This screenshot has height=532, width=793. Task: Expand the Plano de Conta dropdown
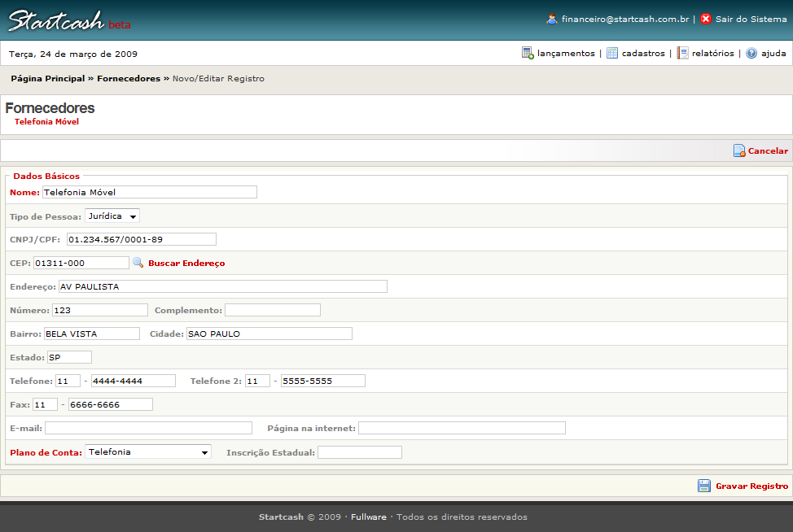(x=147, y=452)
